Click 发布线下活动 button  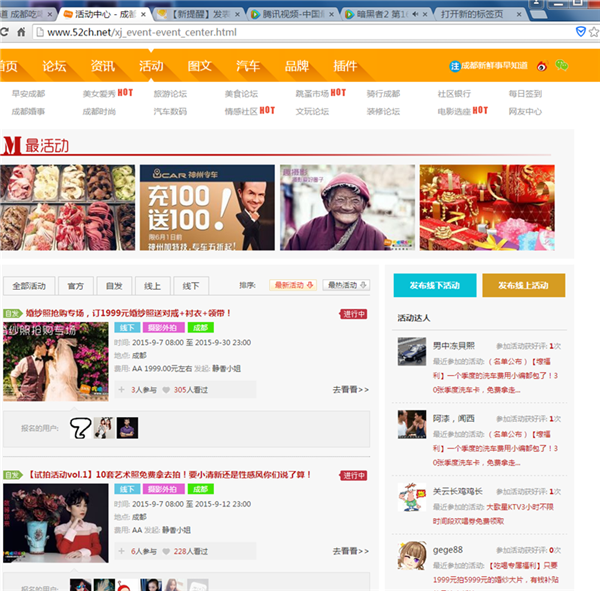pos(435,285)
